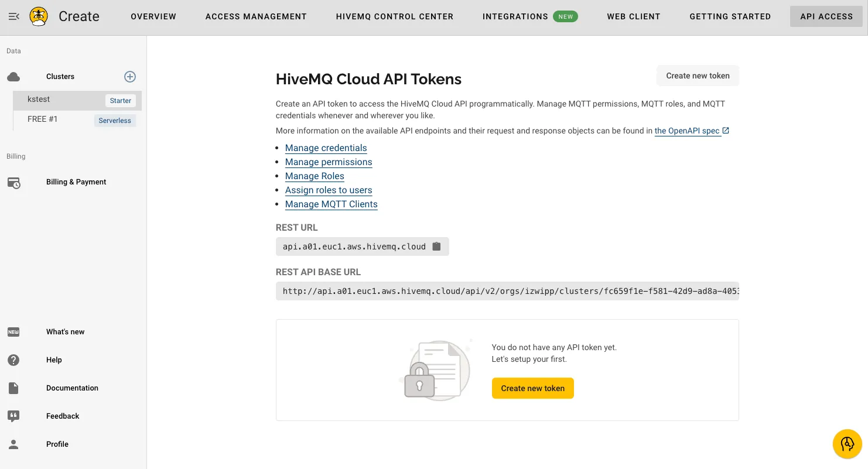Switch to Access Management tab
The image size is (868, 469).
tap(256, 16)
